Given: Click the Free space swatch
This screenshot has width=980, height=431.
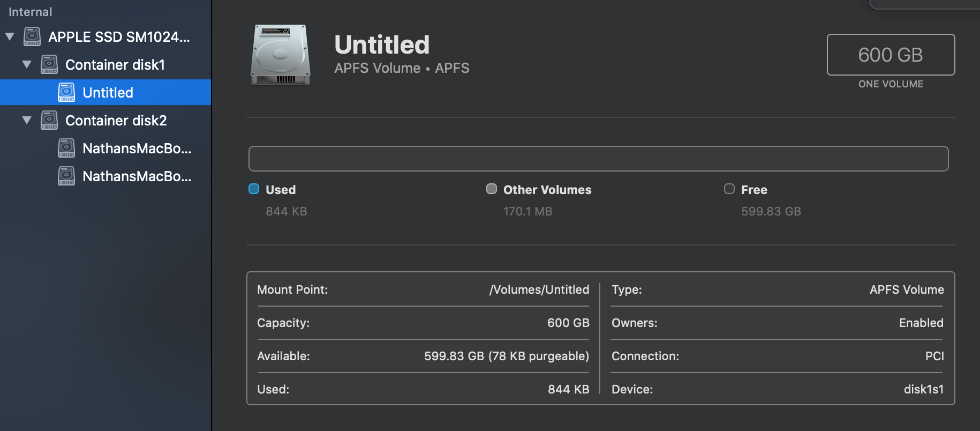Looking at the screenshot, I should 729,189.
